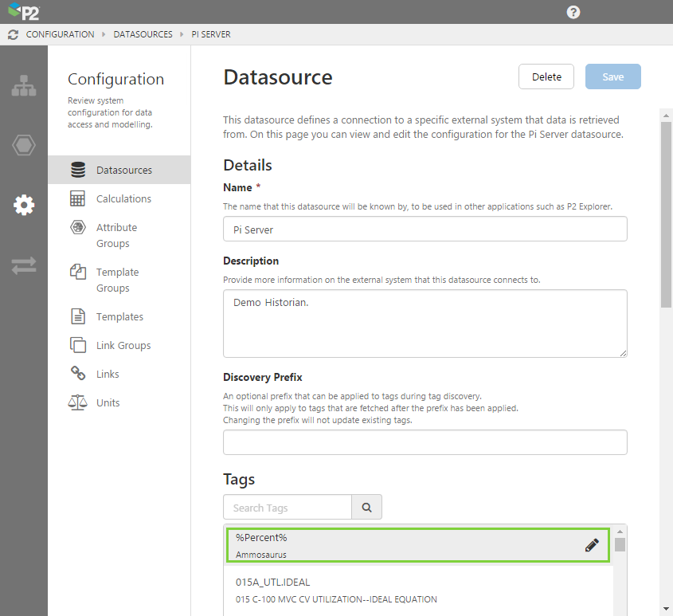The image size is (673, 616).
Task: Open Template Groups section
Action: (117, 280)
